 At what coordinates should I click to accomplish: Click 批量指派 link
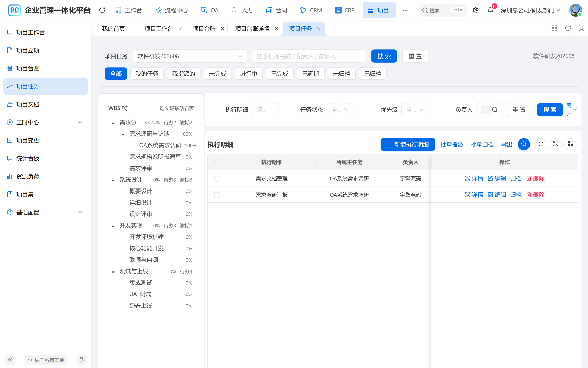click(x=452, y=144)
